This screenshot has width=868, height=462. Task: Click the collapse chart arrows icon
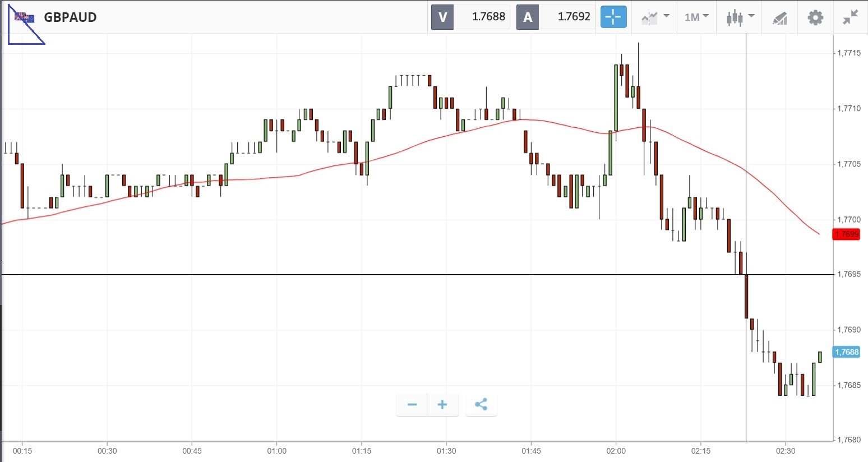click(x=851, y=17)
